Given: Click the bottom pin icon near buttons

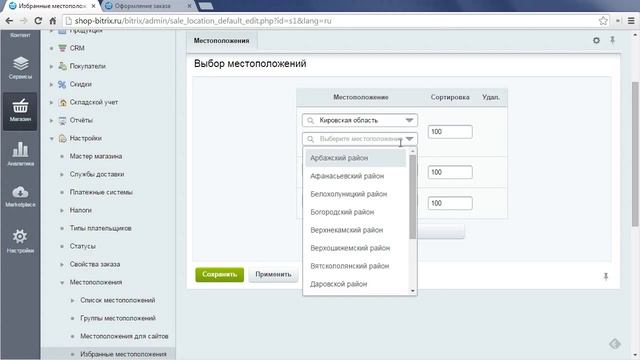Looking at the screenshot, I should [606, 276].
